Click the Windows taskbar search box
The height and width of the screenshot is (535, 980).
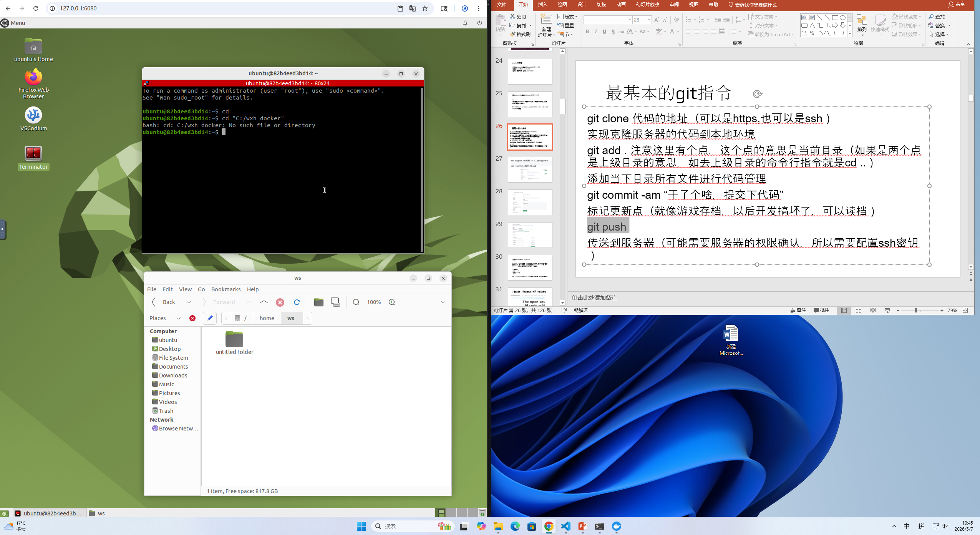pyautogui.click(x=413, y=526)
